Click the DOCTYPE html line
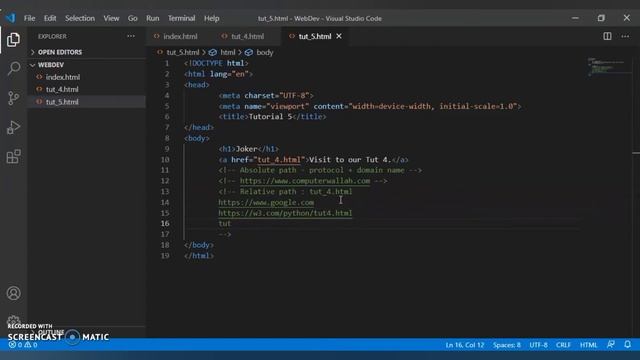640x360 pixels. pos(216,63)
